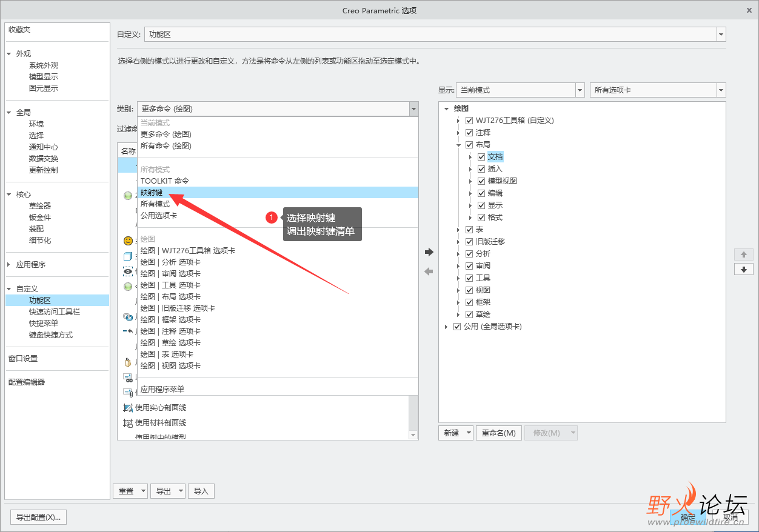Open 系统外观 in the sidebar
This screenshot has width=759, height=532.
44,65
